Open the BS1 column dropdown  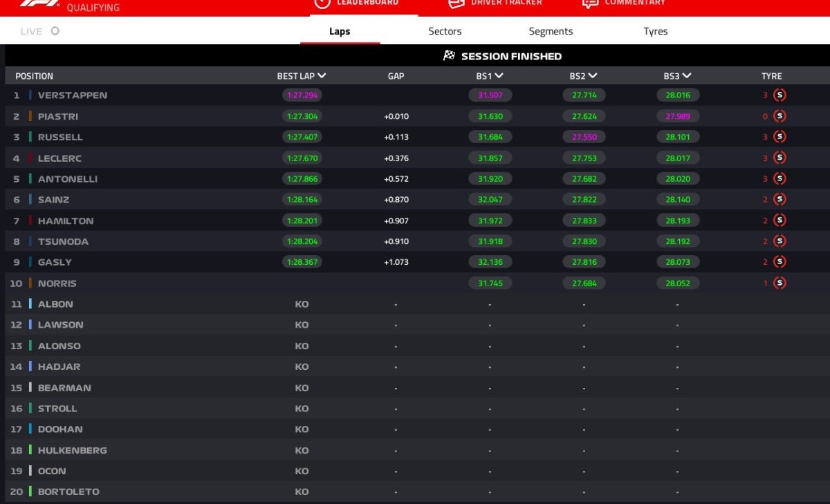[x=499, y=76]
